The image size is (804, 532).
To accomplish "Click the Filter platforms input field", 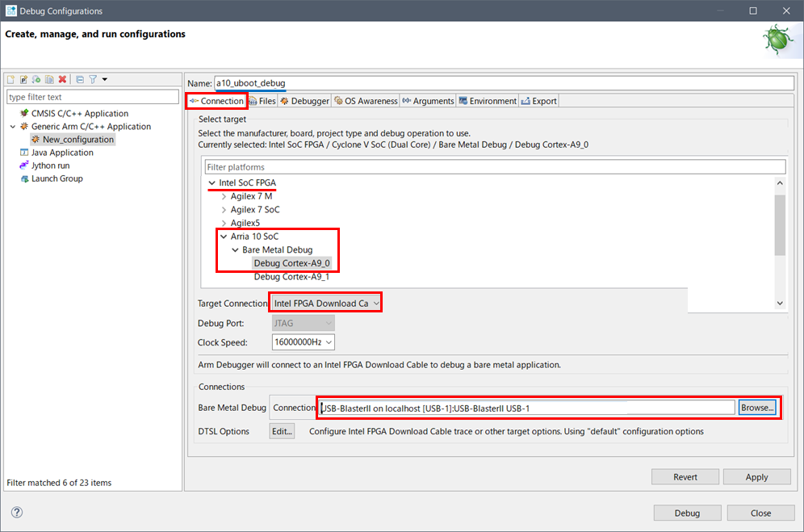I will [494, 167].
